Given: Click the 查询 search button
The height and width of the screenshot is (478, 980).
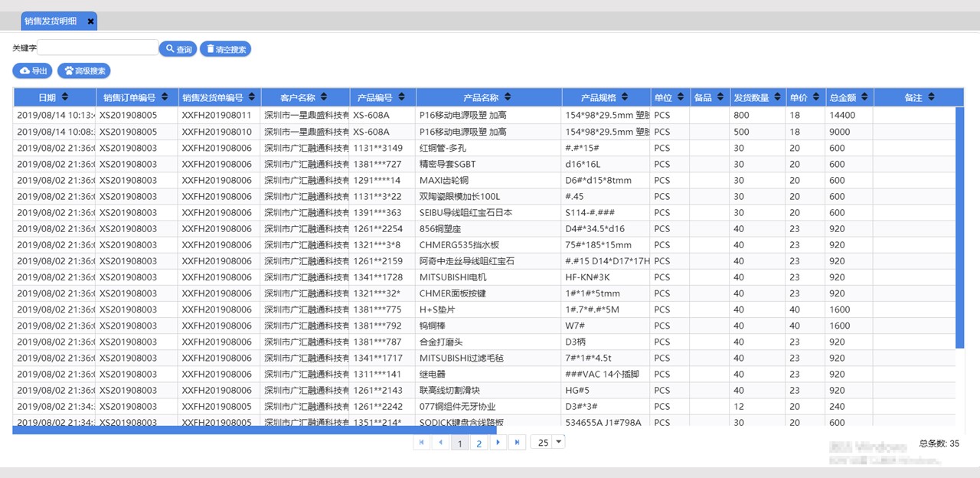Looking at the screenshot, I should 178,49.
